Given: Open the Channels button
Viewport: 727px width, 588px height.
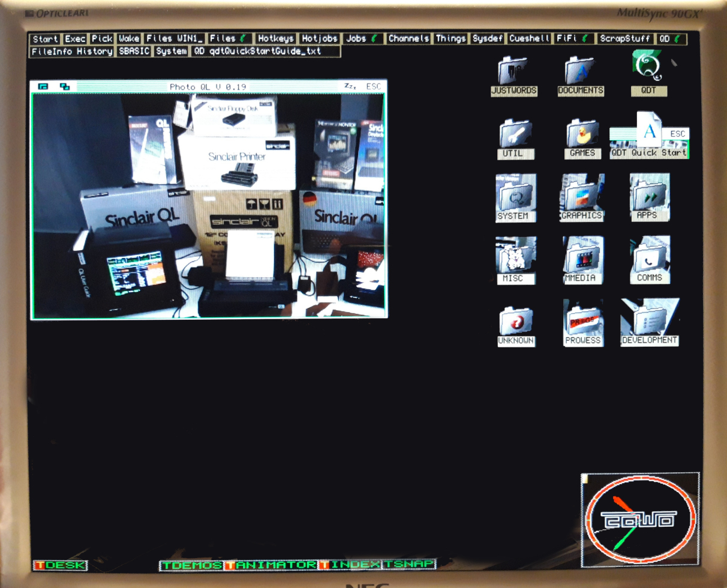Looking at the screenshot, I should point(409,38).
